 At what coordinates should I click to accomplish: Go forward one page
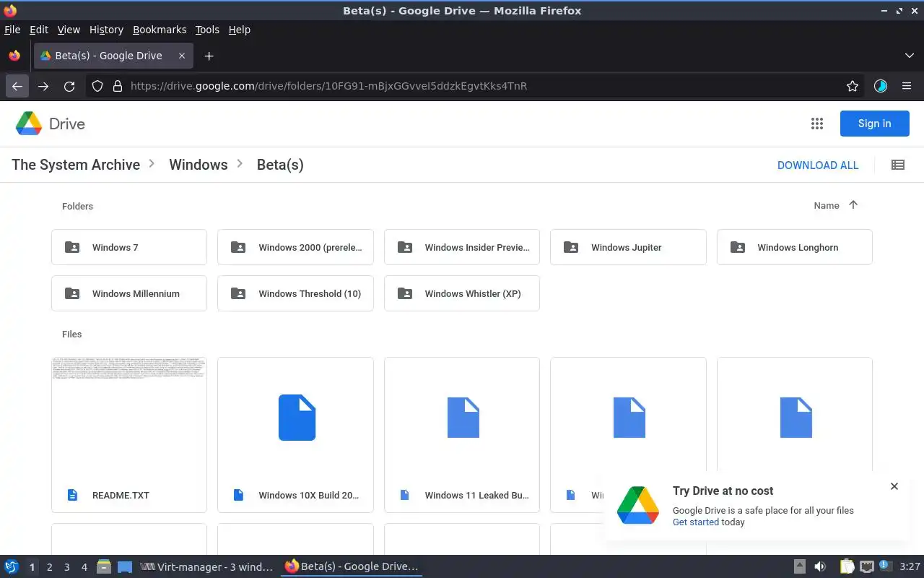pos(43,86)
